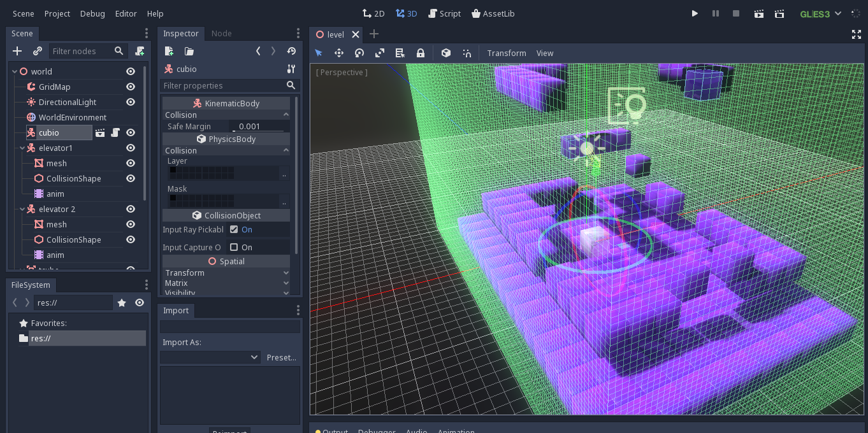Screen dimensions: 868x433
Task: Go to previous object in Inspector history
Action: [258, 51]
